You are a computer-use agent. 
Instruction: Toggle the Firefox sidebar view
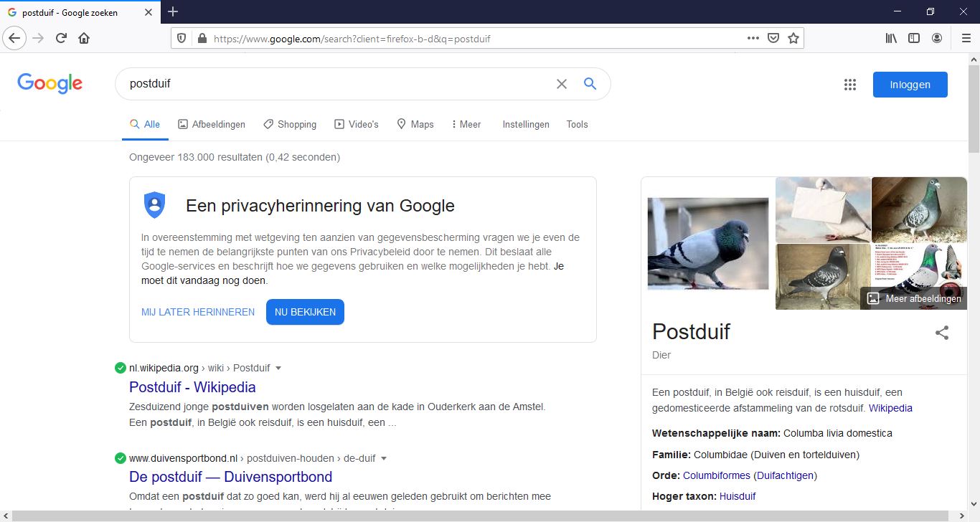coord(914,39)
